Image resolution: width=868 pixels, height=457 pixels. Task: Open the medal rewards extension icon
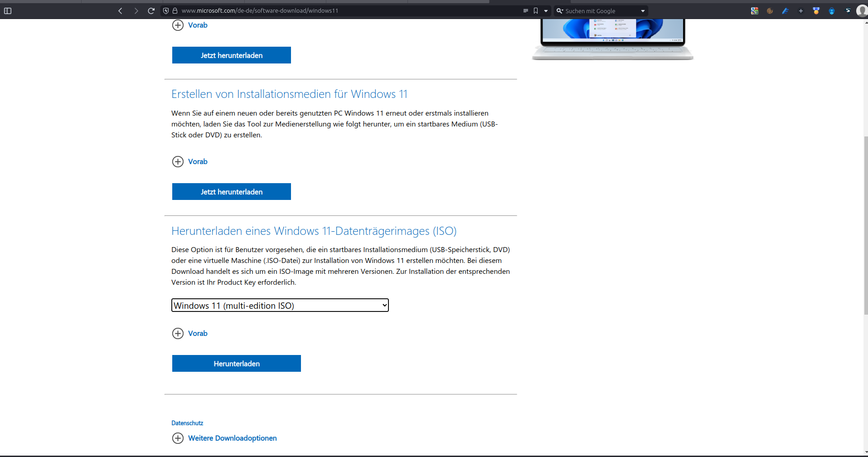(816, 11)
